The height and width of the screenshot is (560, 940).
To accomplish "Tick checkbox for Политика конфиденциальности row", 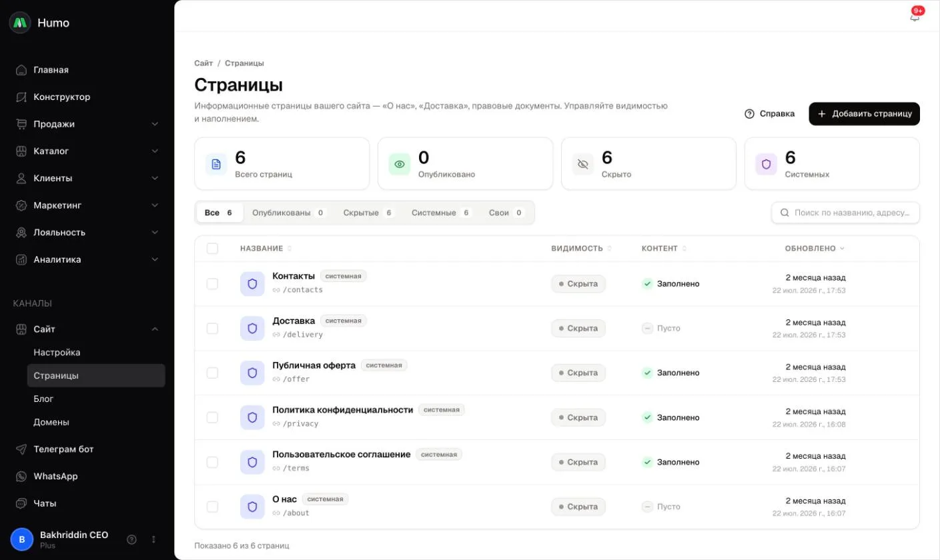I will [x=212, y=417].
